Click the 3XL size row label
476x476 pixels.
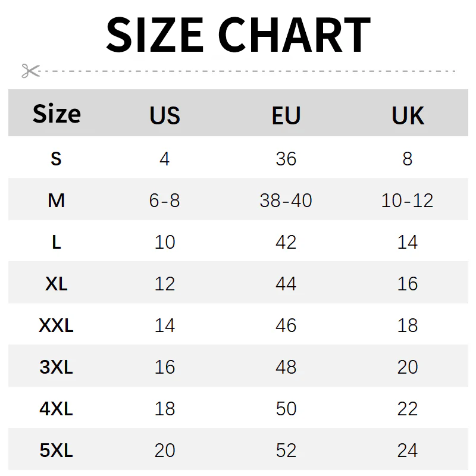[x=56, y=367]
